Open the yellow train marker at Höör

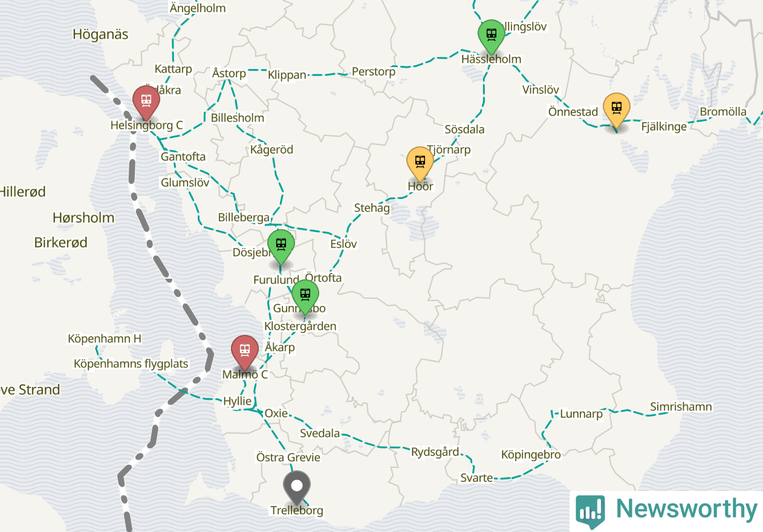pos(420,163)
